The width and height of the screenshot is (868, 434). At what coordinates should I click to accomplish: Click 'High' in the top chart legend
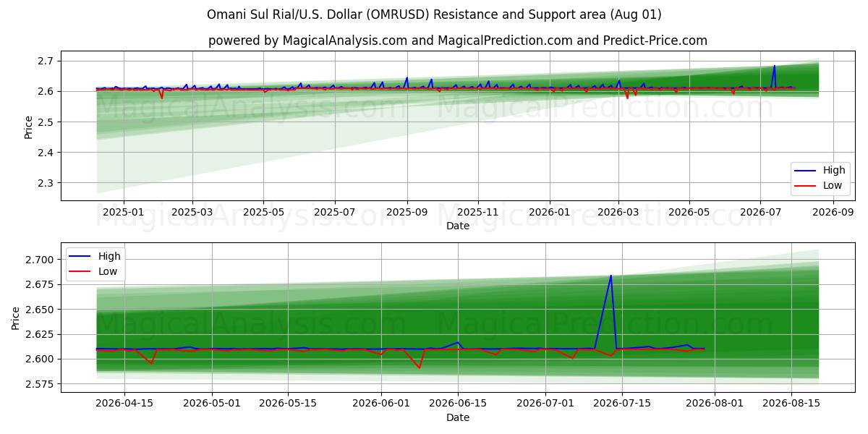pyautogui.click(x=834, y=171)
